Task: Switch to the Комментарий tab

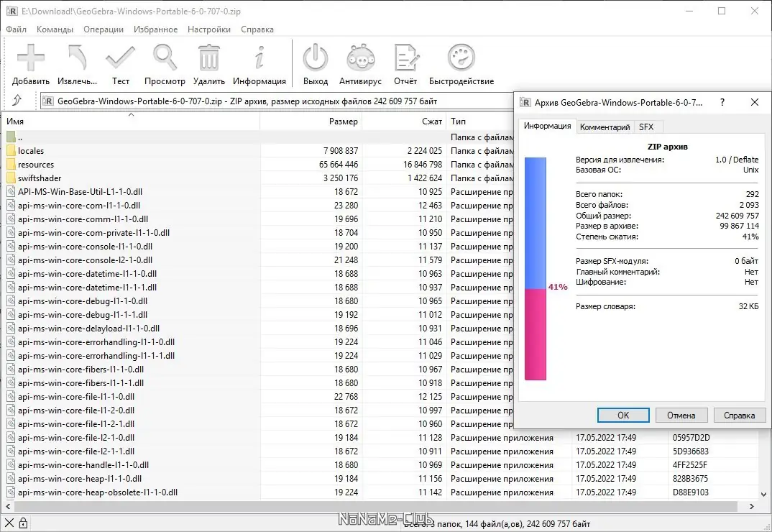Action: (605, 127)
